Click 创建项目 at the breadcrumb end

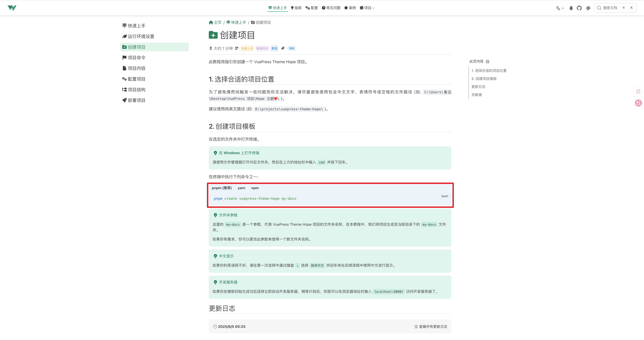[261, 22]
